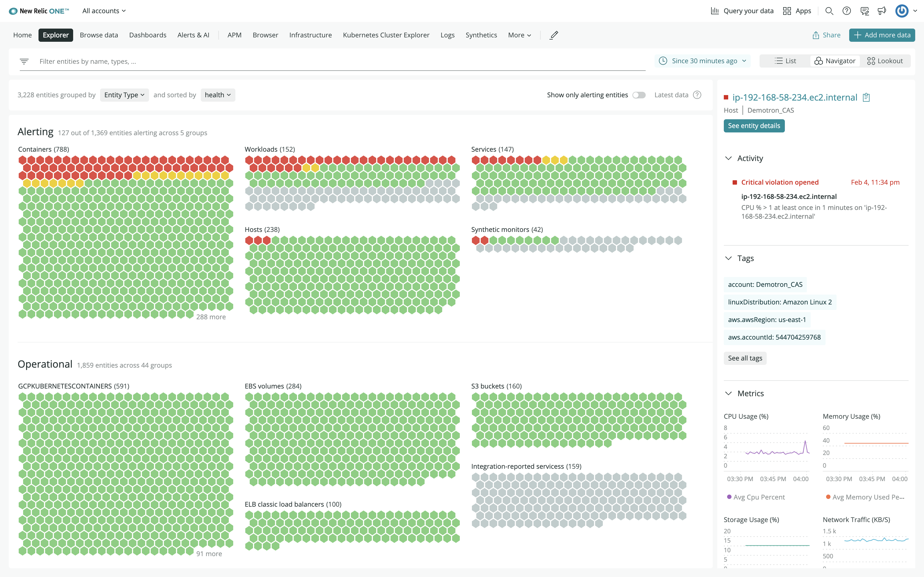Open the Apps grid icon
This screenshot has width=924, height=577.
787,11
